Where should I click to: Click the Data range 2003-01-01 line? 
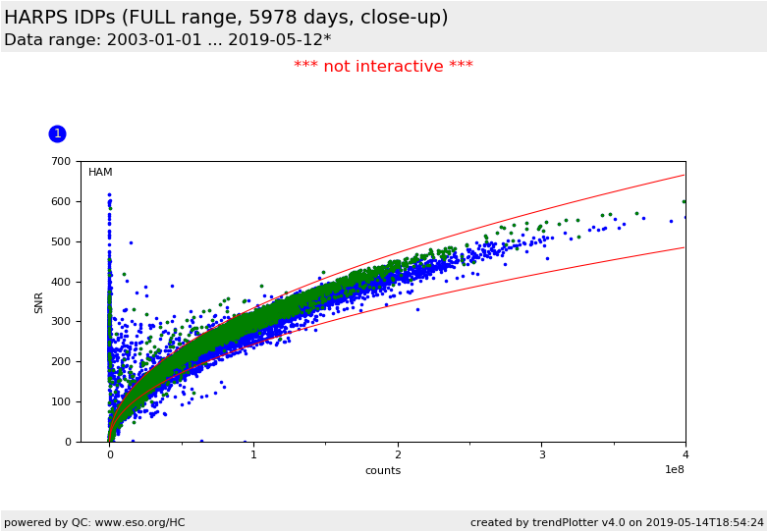[168, 40]
